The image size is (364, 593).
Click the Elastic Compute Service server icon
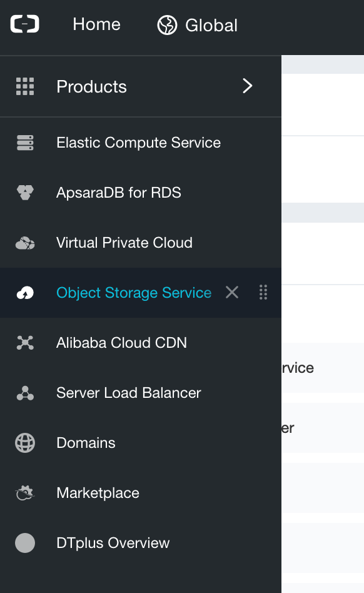(24, 142)
